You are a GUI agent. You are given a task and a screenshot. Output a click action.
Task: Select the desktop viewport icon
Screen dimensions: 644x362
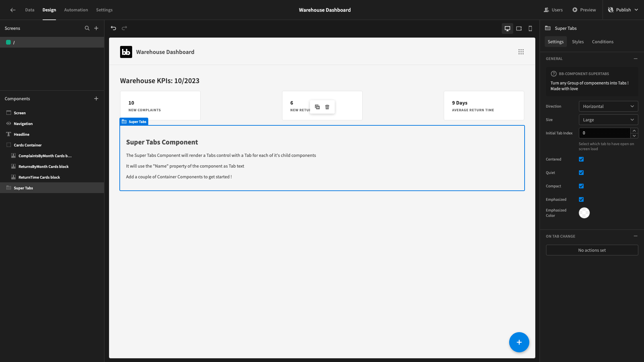(x=507, y=28)
